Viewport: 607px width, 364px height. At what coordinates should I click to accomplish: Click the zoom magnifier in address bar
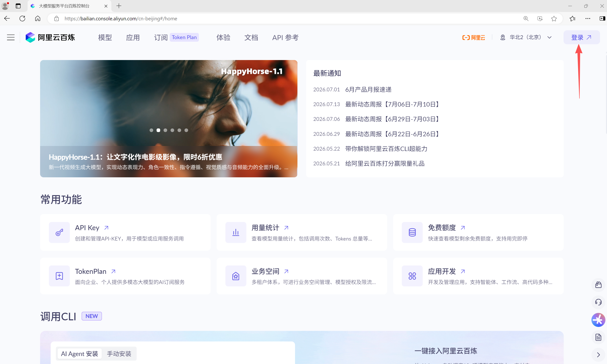(x=526, y=19)
